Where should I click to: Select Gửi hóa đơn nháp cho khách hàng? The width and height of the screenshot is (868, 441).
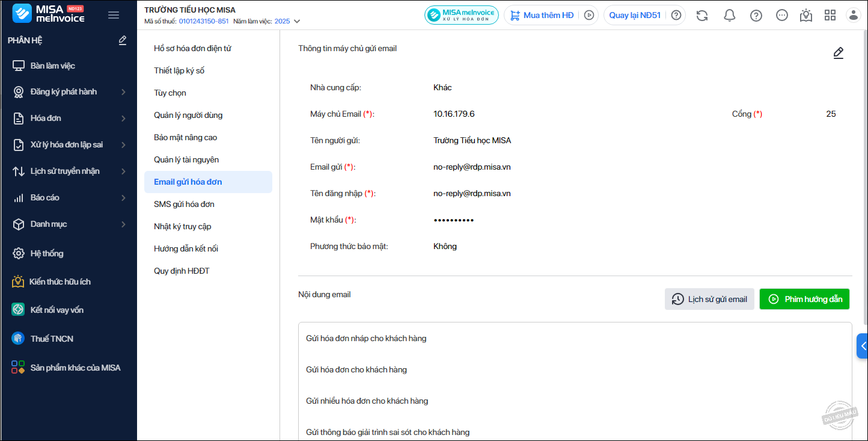(575, 338)
